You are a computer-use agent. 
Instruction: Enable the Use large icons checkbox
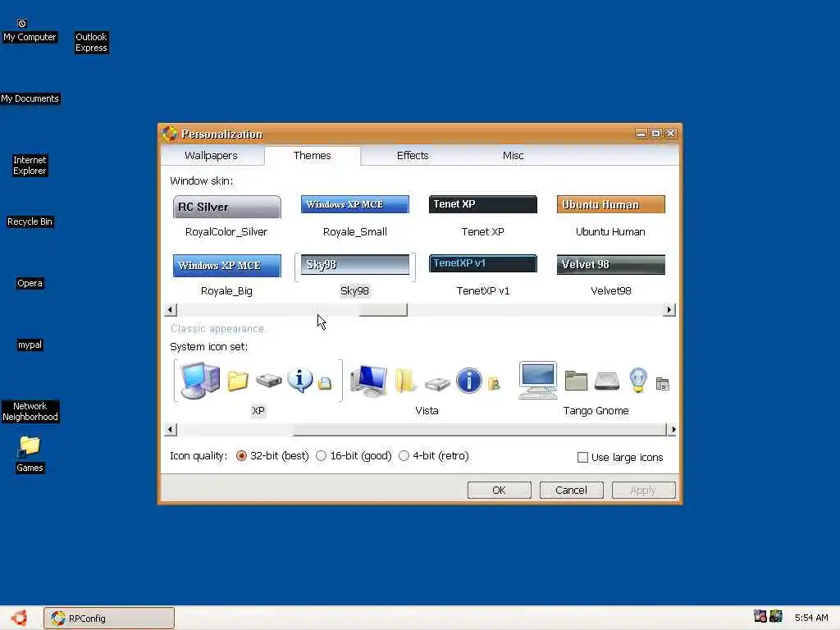(x=583, y=458)
